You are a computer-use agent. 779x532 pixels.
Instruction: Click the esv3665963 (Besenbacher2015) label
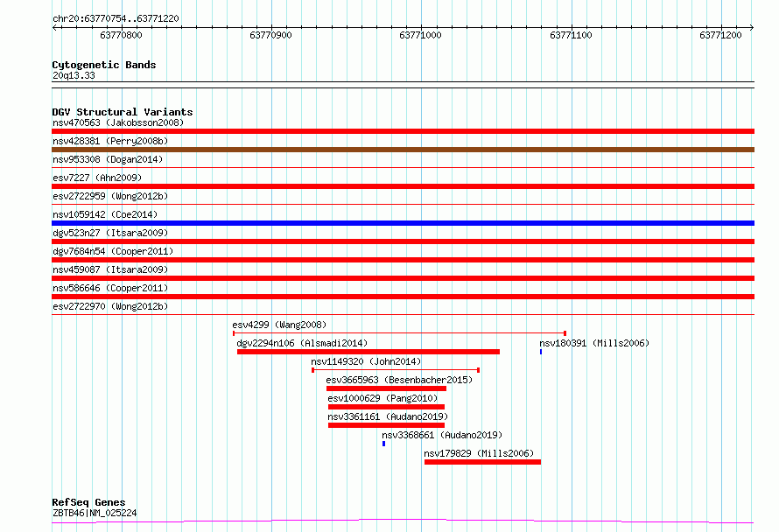click(399, 380)
